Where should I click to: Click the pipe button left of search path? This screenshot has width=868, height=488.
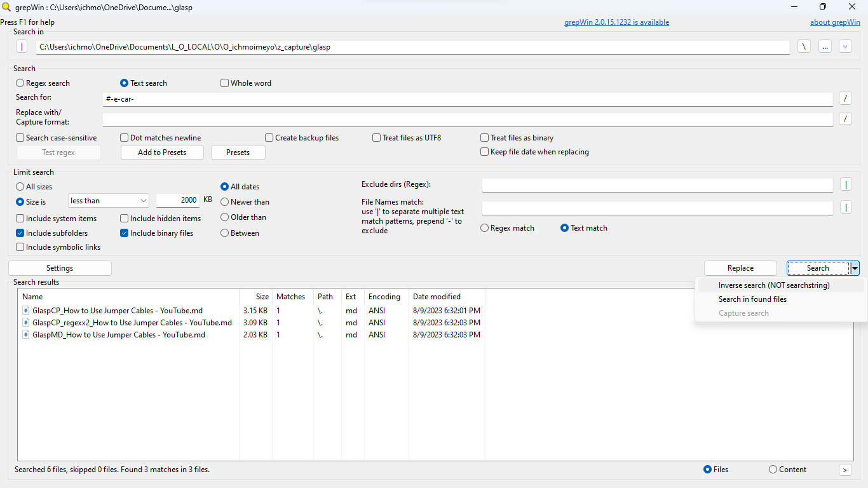[22, 46]
